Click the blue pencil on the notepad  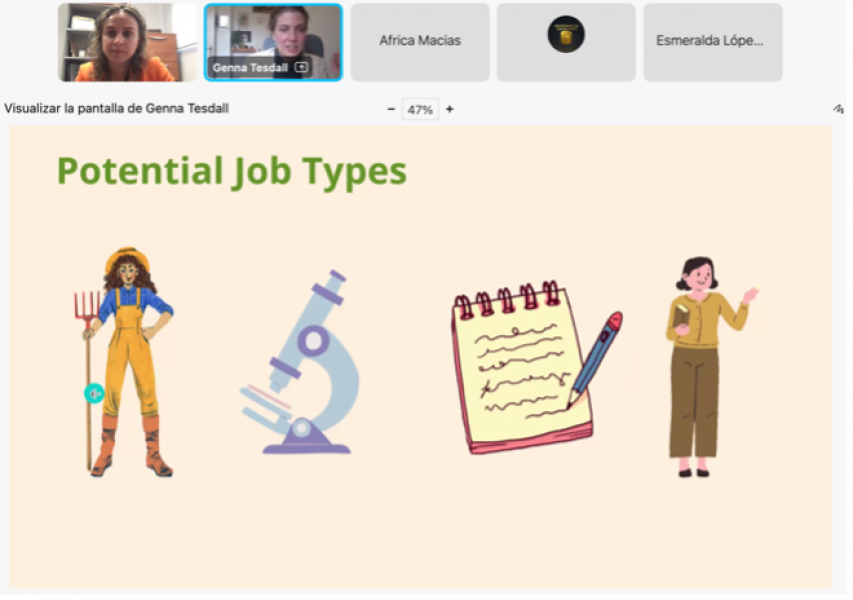[x=596, y=358]
